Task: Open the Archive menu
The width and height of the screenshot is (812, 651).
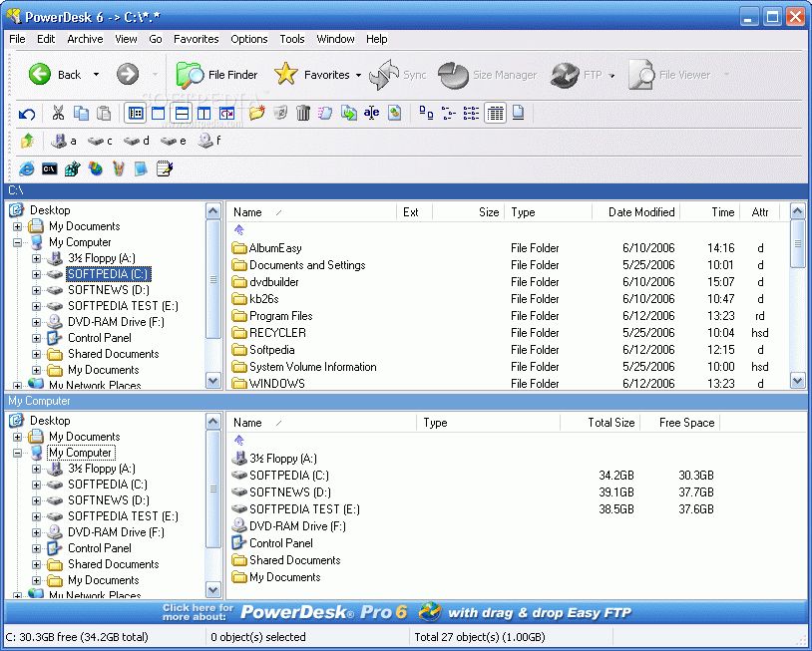Action: [85, 39]
